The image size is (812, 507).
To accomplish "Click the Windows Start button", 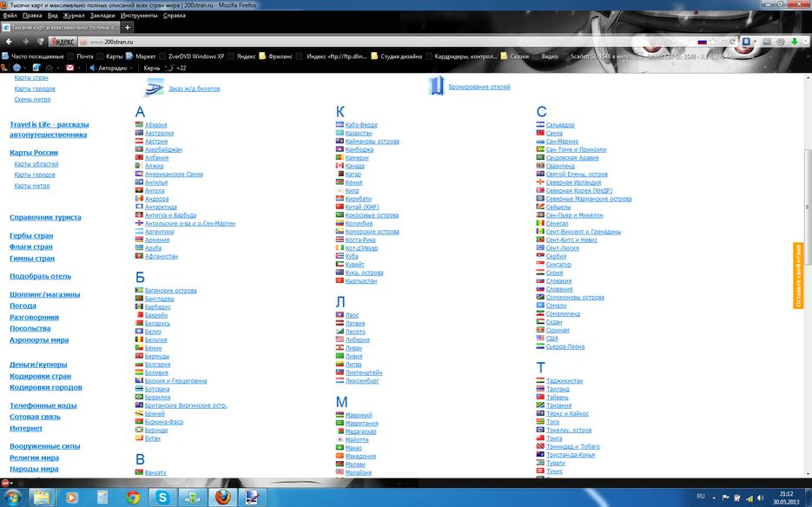I will (12, 497).
